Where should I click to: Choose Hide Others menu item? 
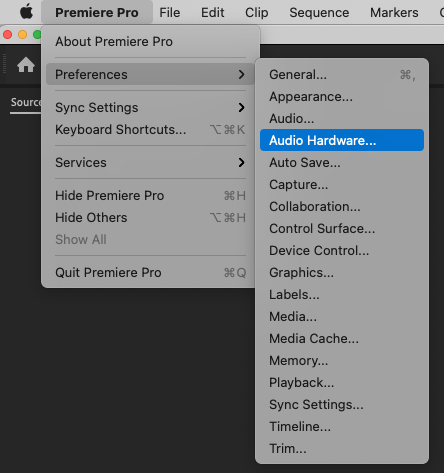150,217
